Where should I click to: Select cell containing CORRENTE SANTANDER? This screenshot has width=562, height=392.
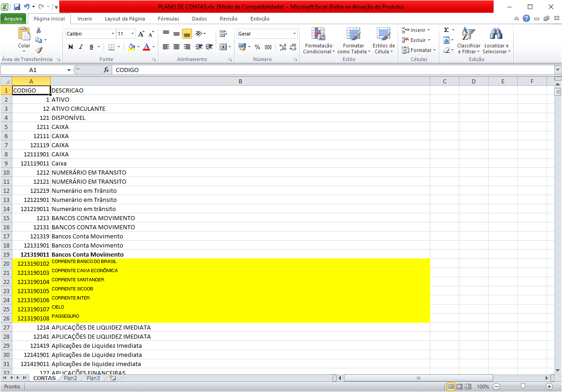(240, 282)
